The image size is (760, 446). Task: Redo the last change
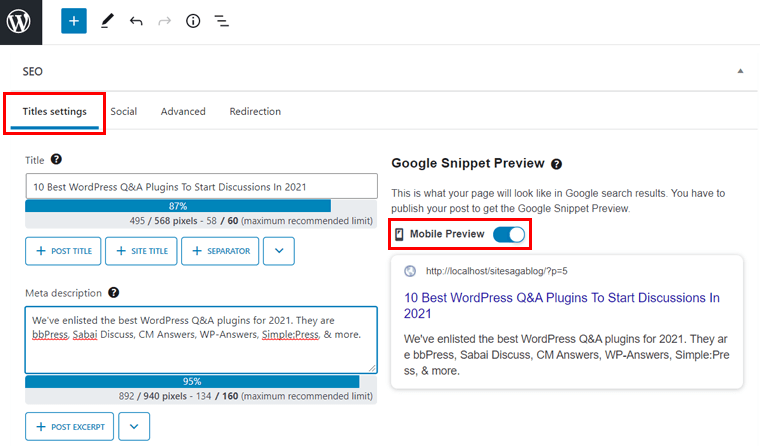point(165,21)
